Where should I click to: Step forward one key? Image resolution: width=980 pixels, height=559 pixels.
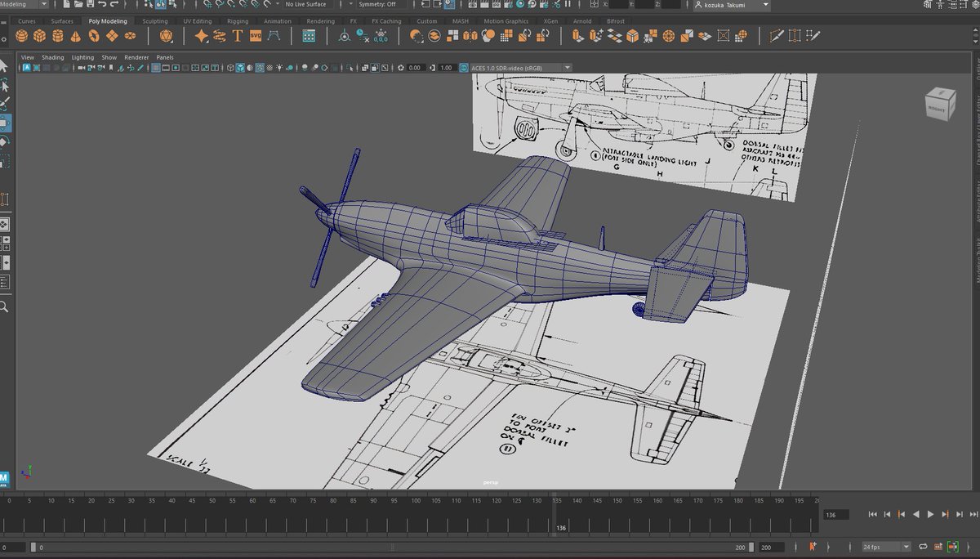pos(945,514)
